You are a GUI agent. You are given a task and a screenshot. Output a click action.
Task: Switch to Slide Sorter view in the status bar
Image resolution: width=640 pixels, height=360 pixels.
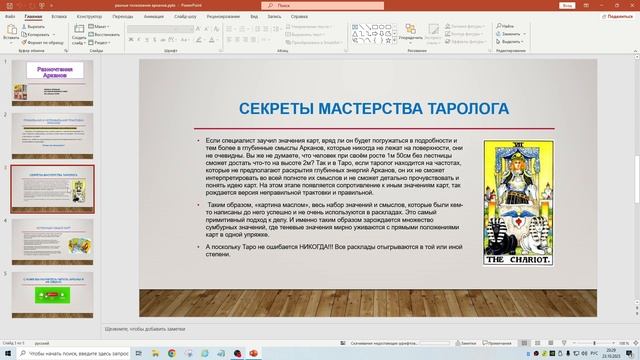[x=538, y=343]
